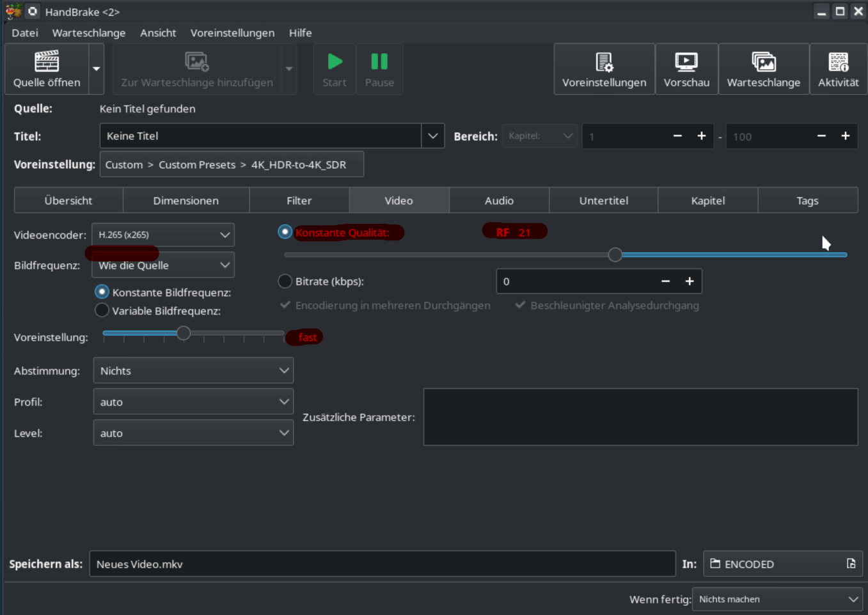Image resolution: width=868 pixels, height=615 pixels.
Task: Click the HandBrake title bar app icon
Action: click(x=13, y=12)
